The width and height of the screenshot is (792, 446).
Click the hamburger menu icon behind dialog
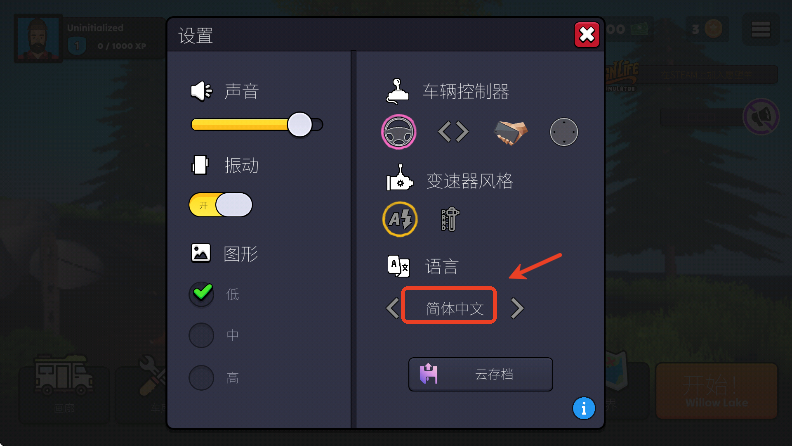click(761, 29)
